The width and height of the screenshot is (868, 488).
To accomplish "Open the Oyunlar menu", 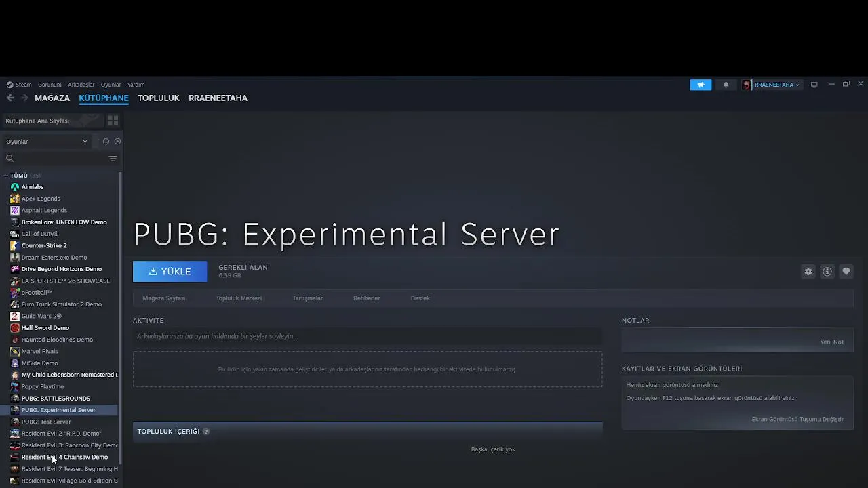I will click(x=111, y=85).
